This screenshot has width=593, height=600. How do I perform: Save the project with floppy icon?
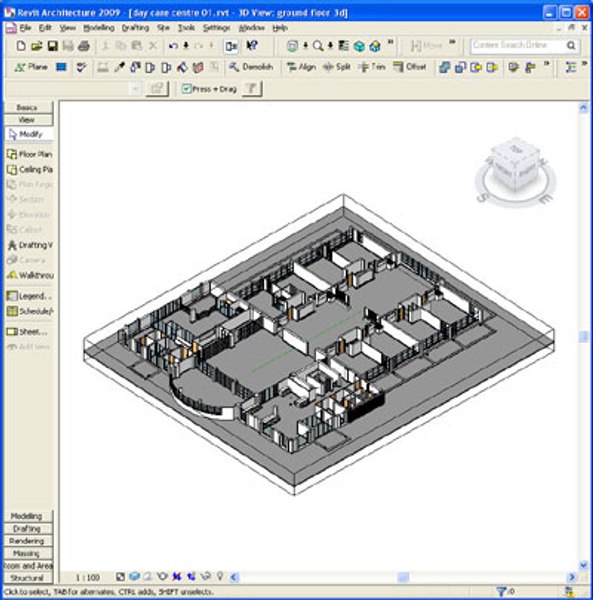[52, 46]
